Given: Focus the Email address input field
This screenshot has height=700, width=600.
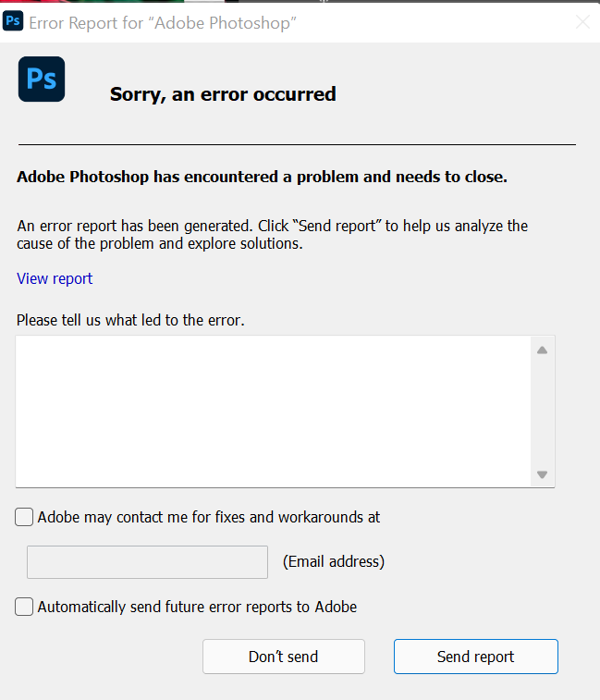Looking at the screenshot, I should [147, 562].
